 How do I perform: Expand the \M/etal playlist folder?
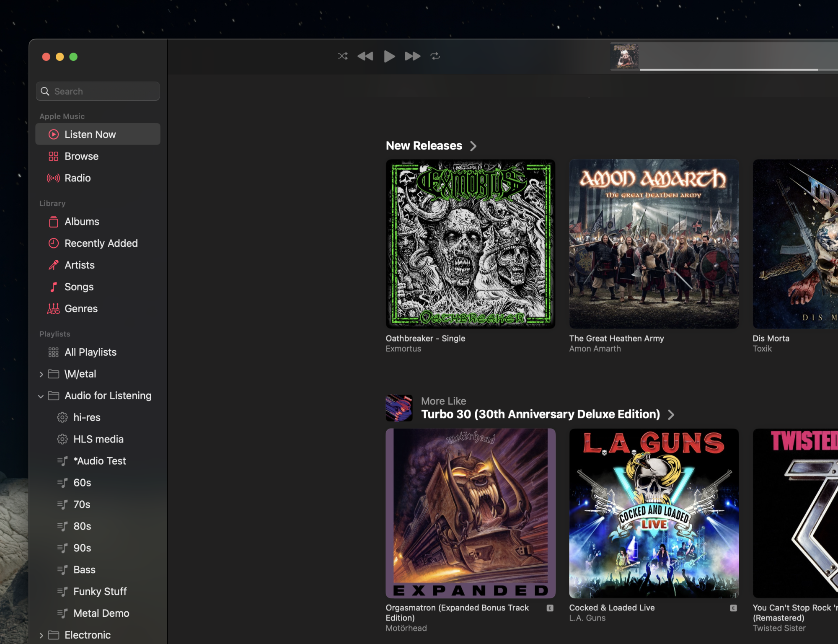tap(41, 374)
